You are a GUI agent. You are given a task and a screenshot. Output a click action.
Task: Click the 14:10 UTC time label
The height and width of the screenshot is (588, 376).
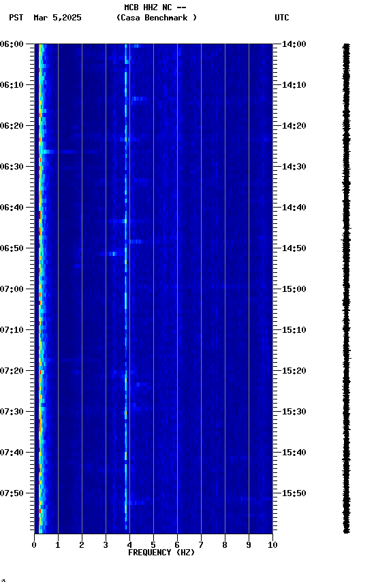294,85
